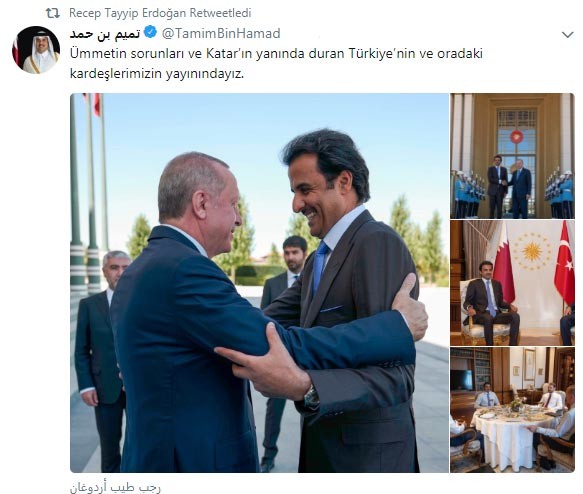Image resolution: width=583 pixels, height=494 pixels.
Task: Open the tweet options chevron menu
Action: [567, 35]
